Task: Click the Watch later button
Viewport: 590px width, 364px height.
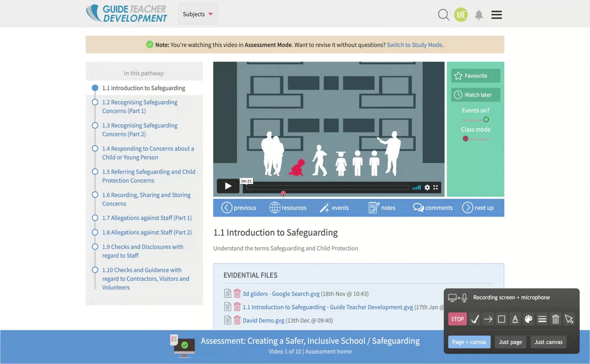Action: 475,94
